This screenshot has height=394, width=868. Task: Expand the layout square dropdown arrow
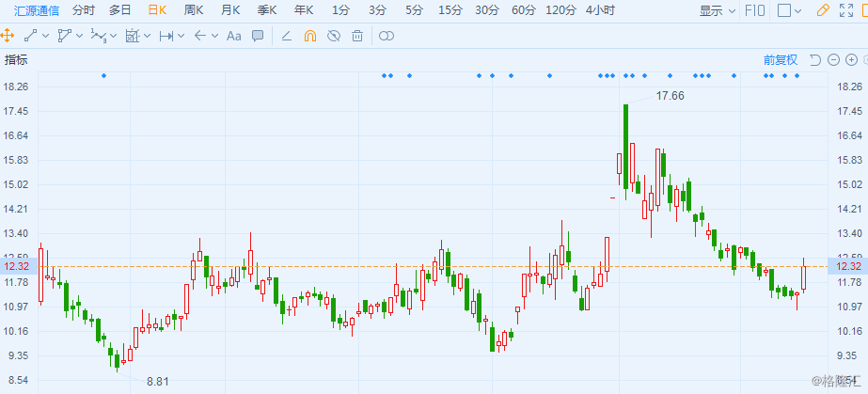coord(797,10)
